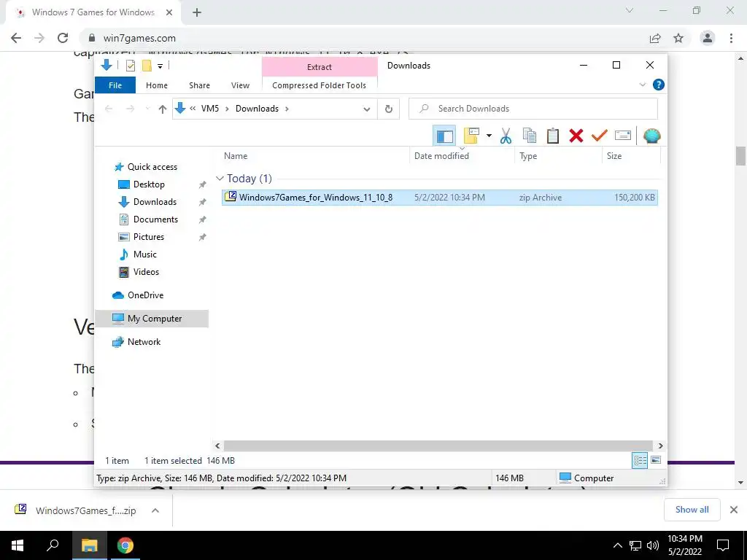Open a new Chrome tab
Screen dimensions: 747x560
pos(197,12)
